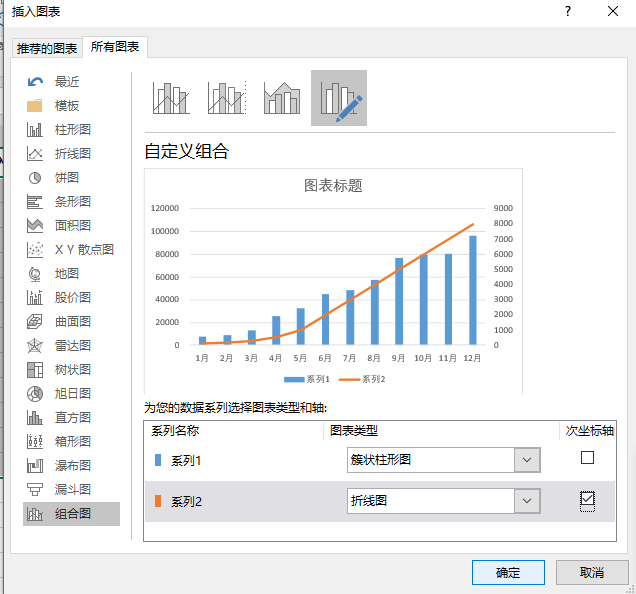Choose column-line on secondary axis subtype icon
This screenshot has height=594, width=636.
pos(227,98)
